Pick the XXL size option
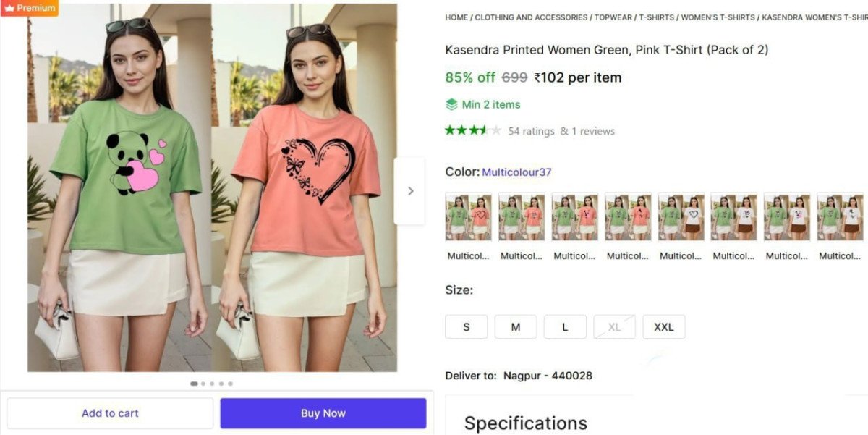 (663, 327)
